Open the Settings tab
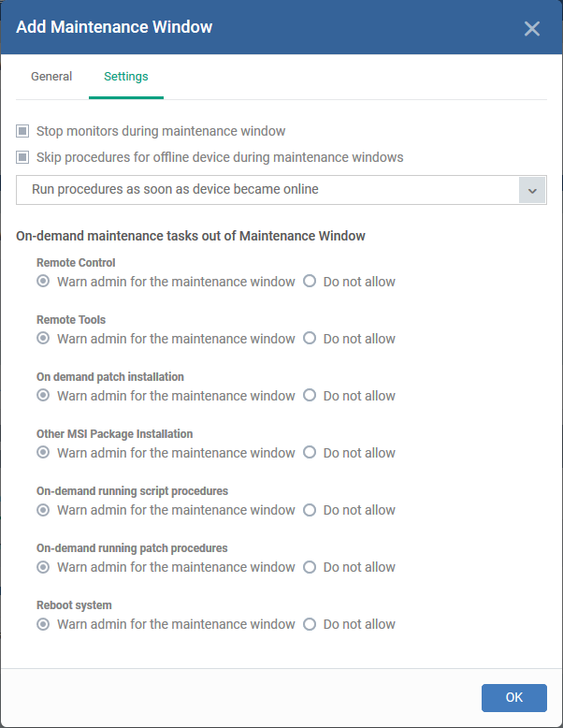This screenshot has height=728, width=563. coord(125,76)
